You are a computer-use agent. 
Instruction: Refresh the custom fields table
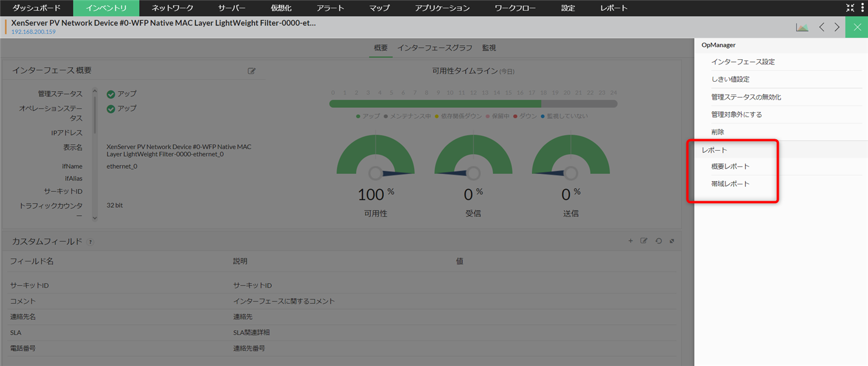658,241
